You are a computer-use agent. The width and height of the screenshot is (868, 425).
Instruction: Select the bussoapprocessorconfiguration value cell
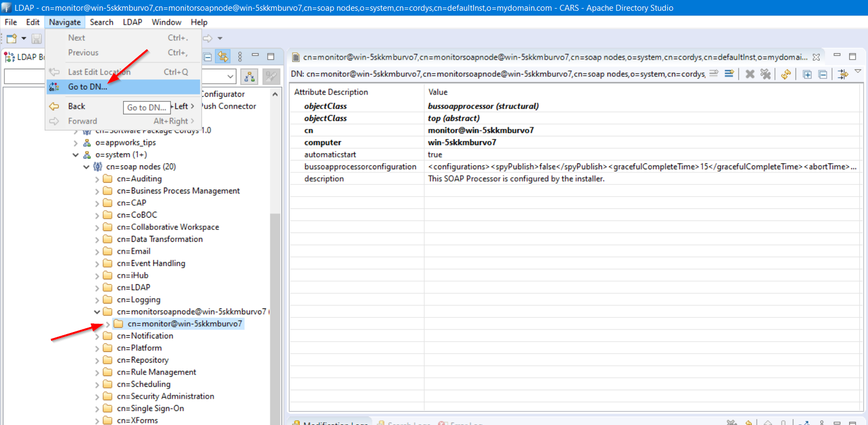click(643, 167)
